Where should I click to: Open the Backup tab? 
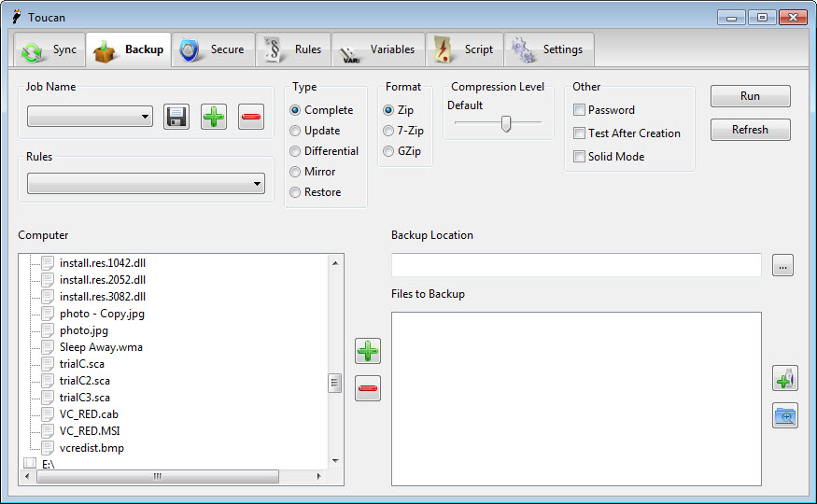(129, 49)
